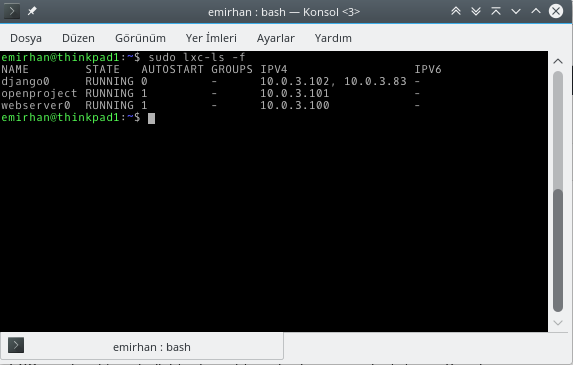The image size is (573, 365).
Task: Open the Ayarlar menu
Action: pyautogui.click(x=276, y=38)
